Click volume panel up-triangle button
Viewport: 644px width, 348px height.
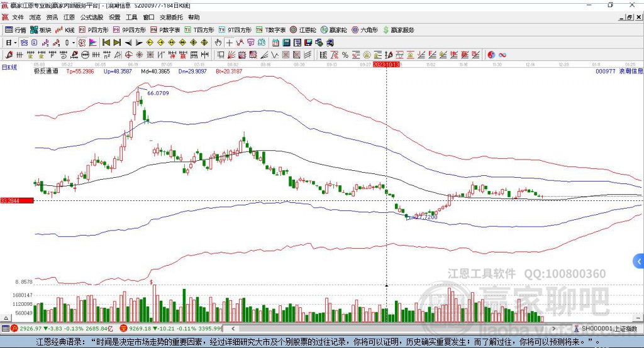(x=6, y=318)
